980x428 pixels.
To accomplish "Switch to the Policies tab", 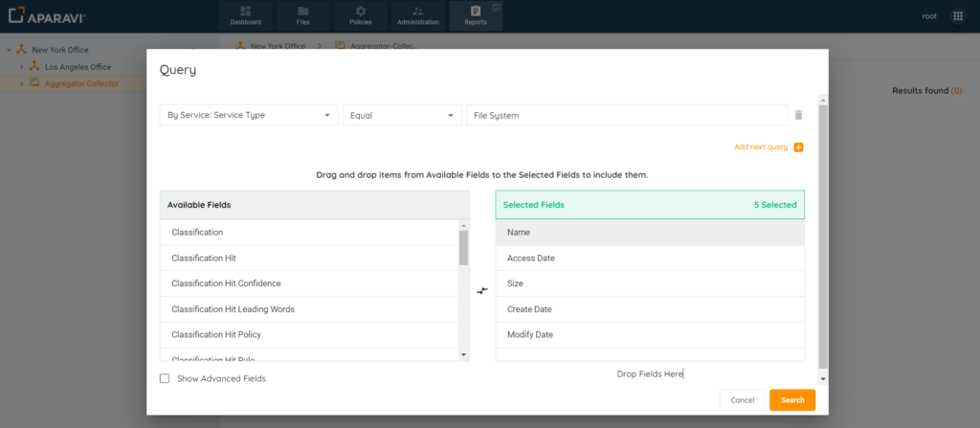I will pos(360,15).
